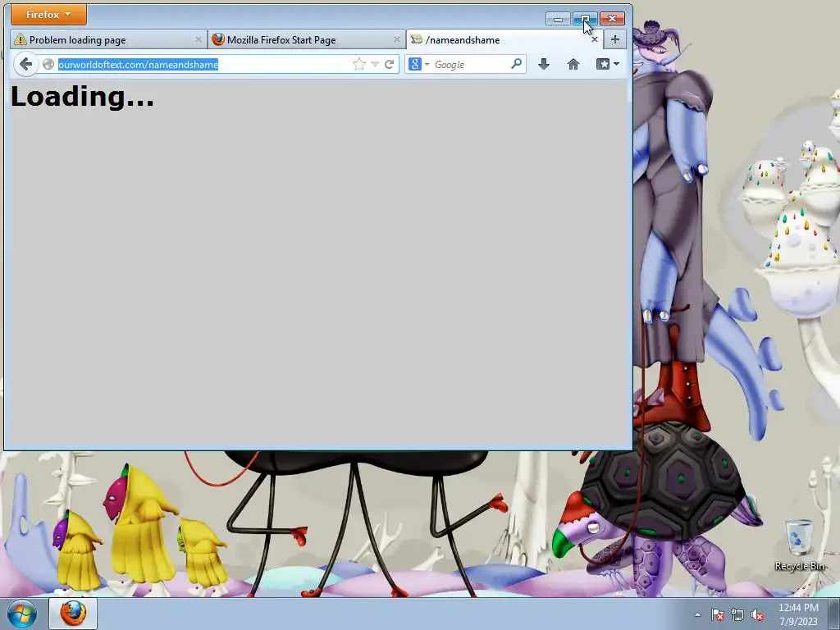The width and height of the screenshot is (840, 630).
Task: Open the Windows Start menu
Action: pyautogui.click(x=22, y=614)
